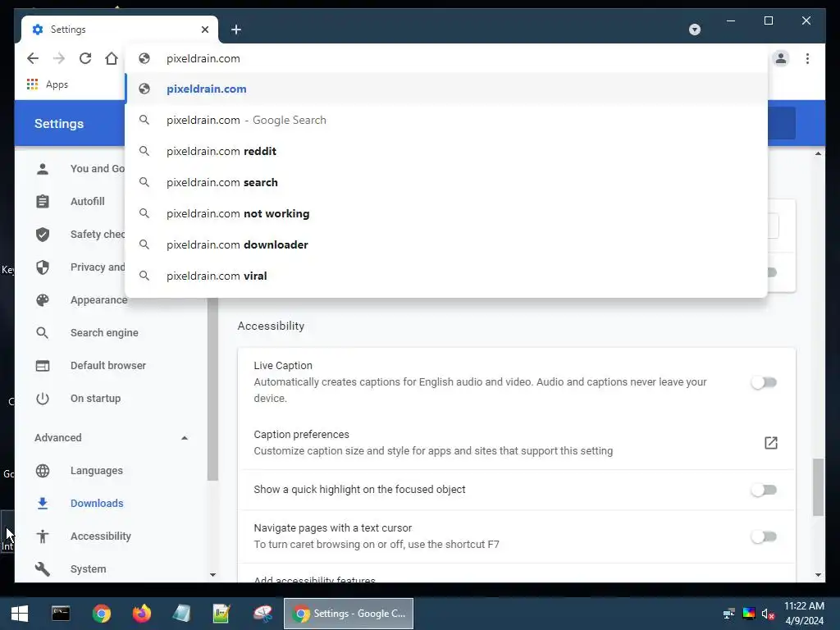Click the muted volume tray icon
The width and height of the screenshot is (840, 630).
[768, 614]
